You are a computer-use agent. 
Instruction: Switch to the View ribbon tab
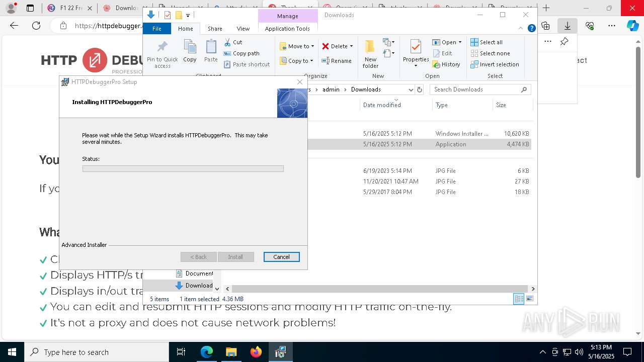tap(243, 29)
